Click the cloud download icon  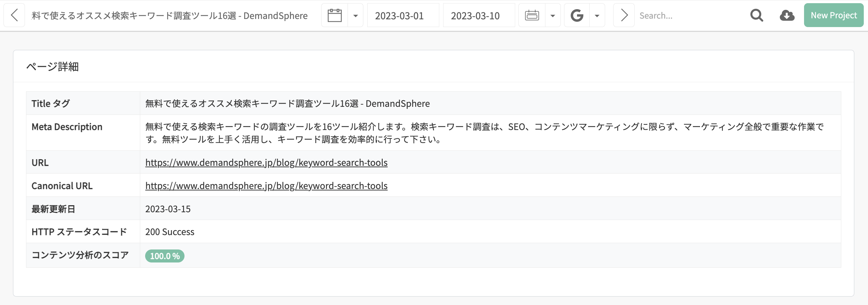click(x=787, y=15)
